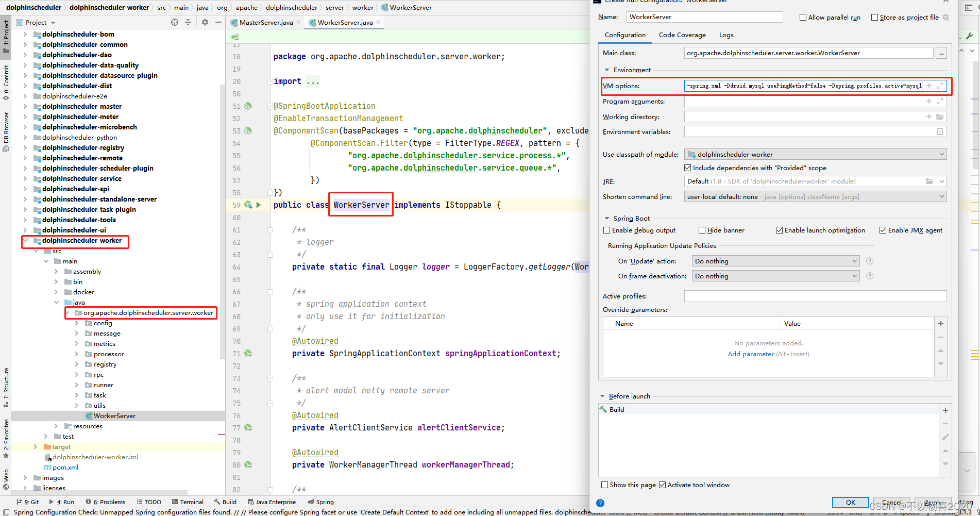
Task: Select the Configuration tab
Action: tap(625, 35)
